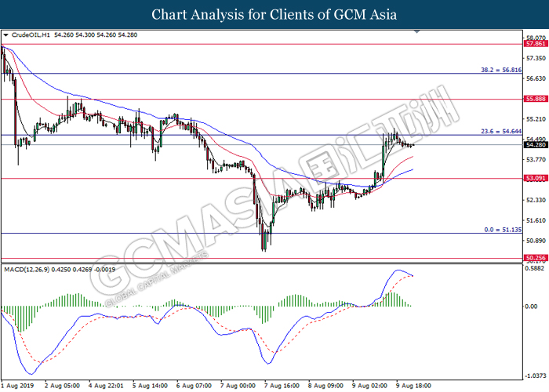Click the 52.330 price scale value

pyautogui.click(x=536, y=200)
